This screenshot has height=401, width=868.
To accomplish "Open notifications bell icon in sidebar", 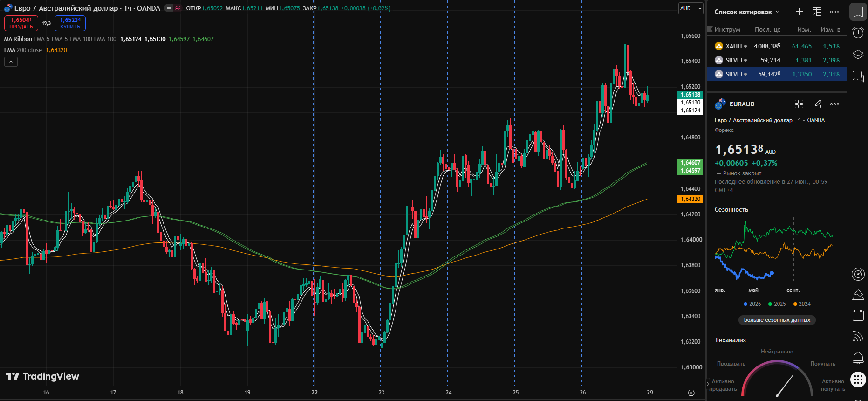I will tap(858, 358).
